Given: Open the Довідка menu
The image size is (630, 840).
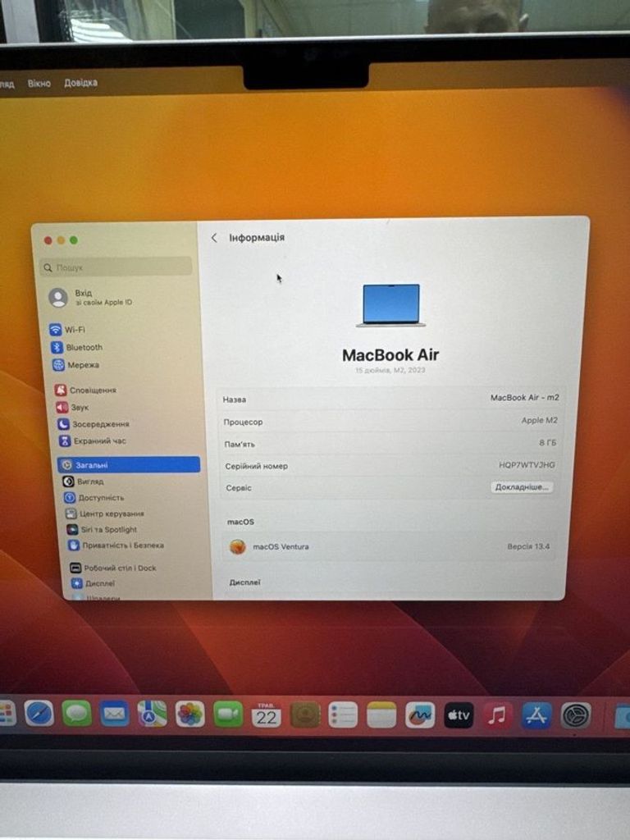Looking at the screenshot, I should coord(81,83).
